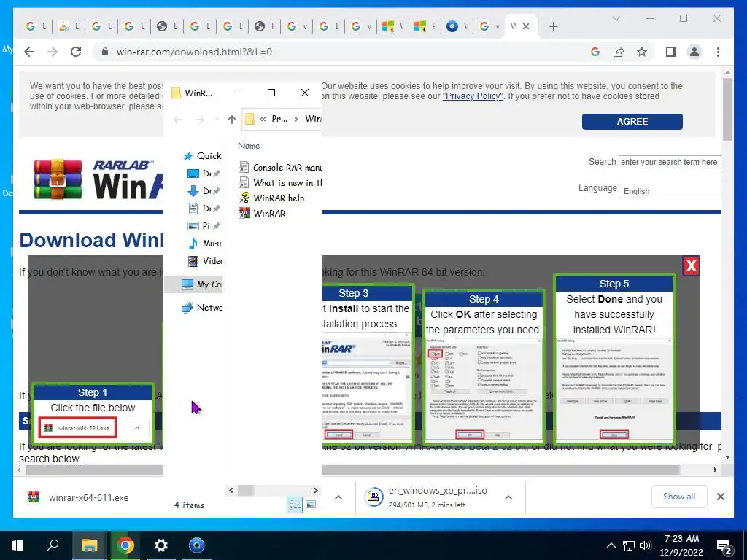Select Console RAR manual file
This screenshot has width=747, height=560.
pos(281,168)
